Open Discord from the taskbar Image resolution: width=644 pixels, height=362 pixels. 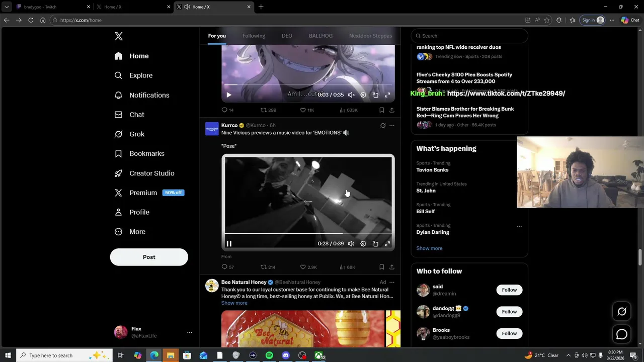[x=286, y=355]
